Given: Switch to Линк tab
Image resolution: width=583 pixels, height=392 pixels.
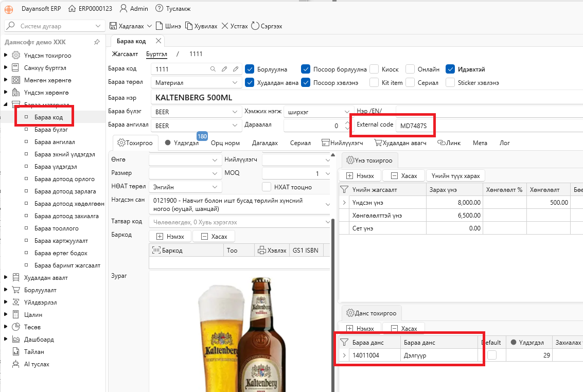Looking at the screenshot, I should (449, 143).
